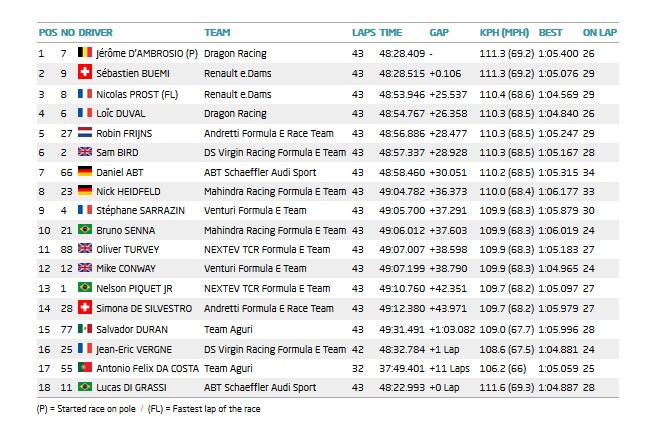
Task: Select driver name Jérôme D'AMBROSIO (P)
Action: [x=147, y=54]
